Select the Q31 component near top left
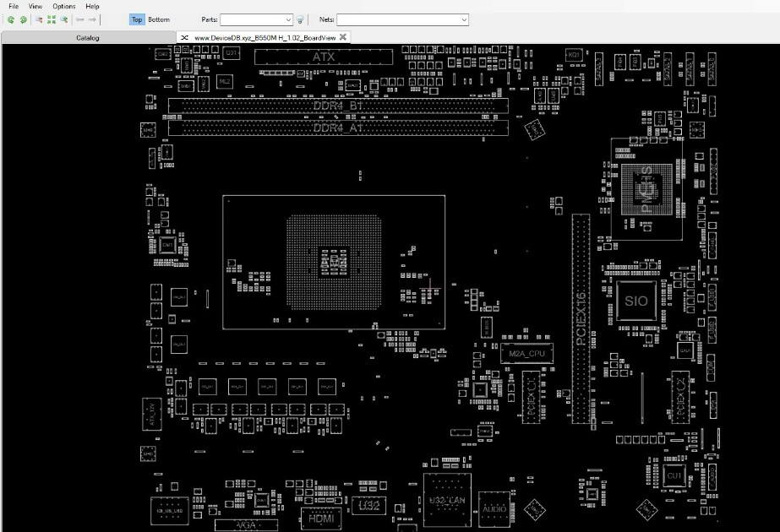 click(232, 52)
